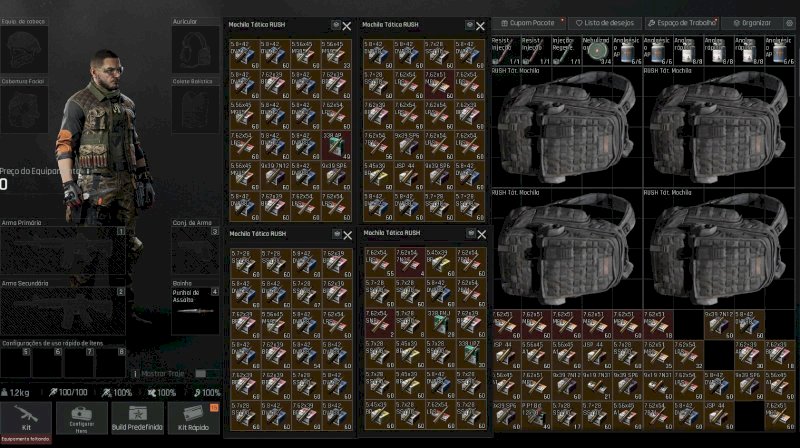Select the Colete Balístico armor slot
The height and width of the screenshot is (448, 800).
[x=195, y=109]
